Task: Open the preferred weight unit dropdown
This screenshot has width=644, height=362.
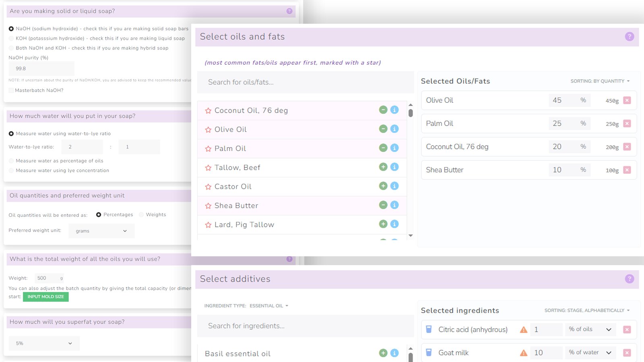Action: (x=101, y=231)
